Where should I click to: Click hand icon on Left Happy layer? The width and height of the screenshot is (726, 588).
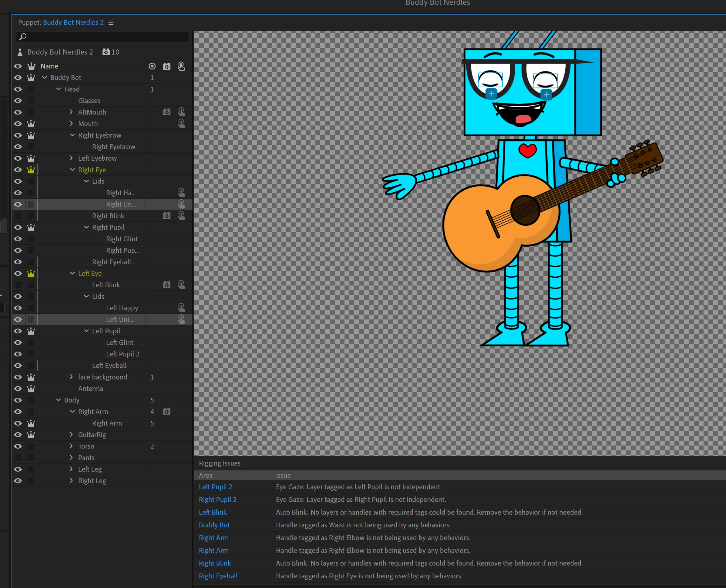tap(181, 308)
